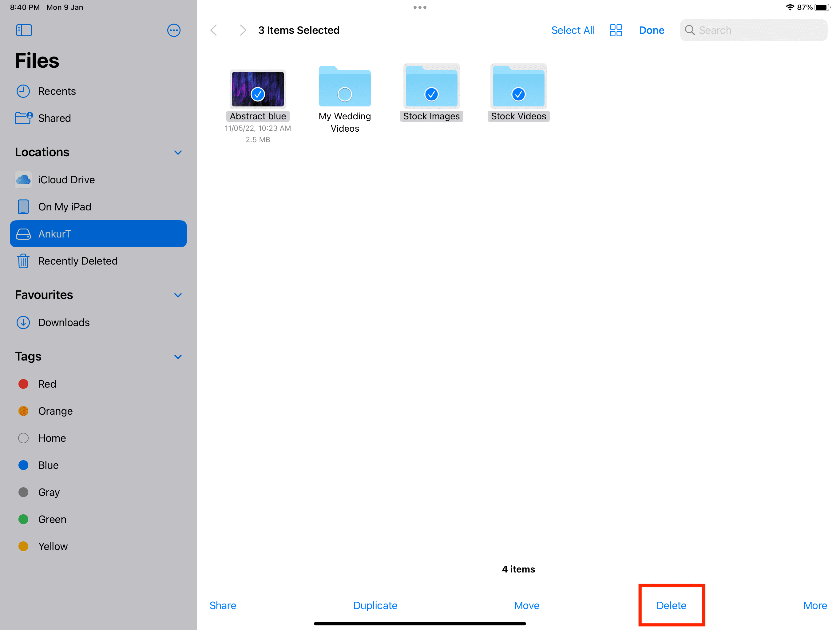Click the Green tag label
The width and height of the screenshot is (840, 630).
click(52, 520)
